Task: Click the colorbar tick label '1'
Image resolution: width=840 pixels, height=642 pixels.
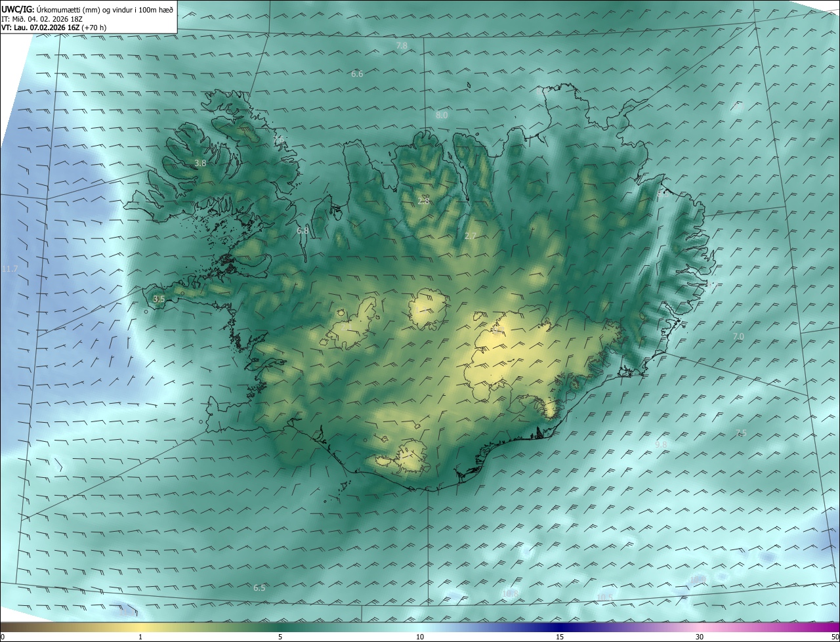Action: pos(140,637)
